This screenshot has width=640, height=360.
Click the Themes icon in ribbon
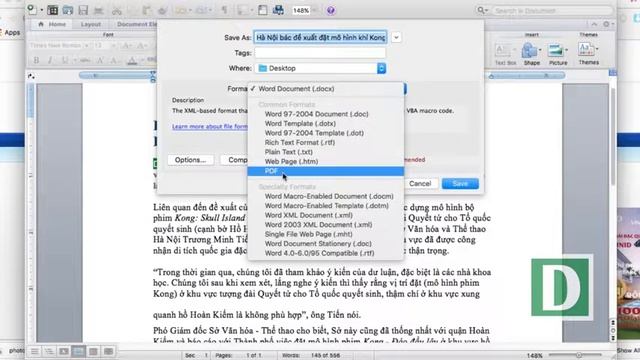tap(586, 50)
